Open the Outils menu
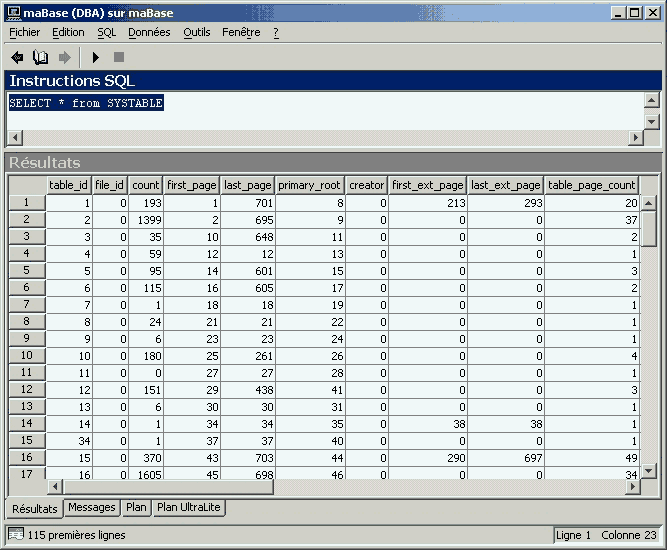The image size is (667, 550). 197,32
